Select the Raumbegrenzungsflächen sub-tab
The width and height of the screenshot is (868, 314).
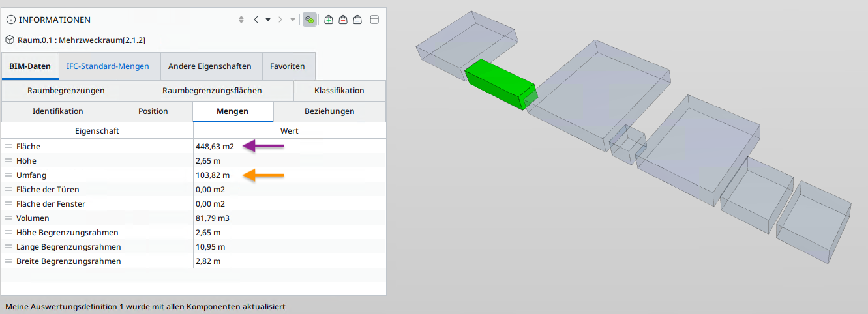212,91
